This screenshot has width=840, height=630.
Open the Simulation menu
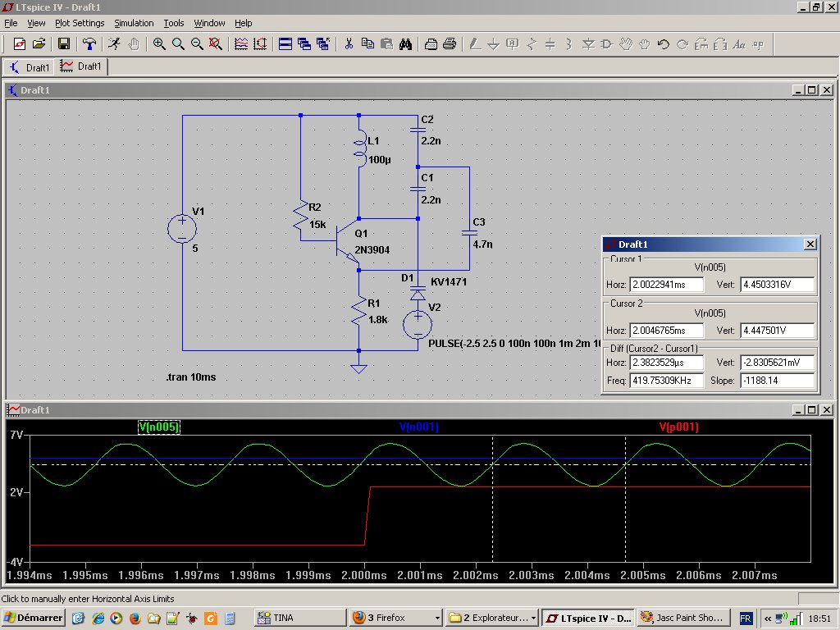click(x=134, y=23)
